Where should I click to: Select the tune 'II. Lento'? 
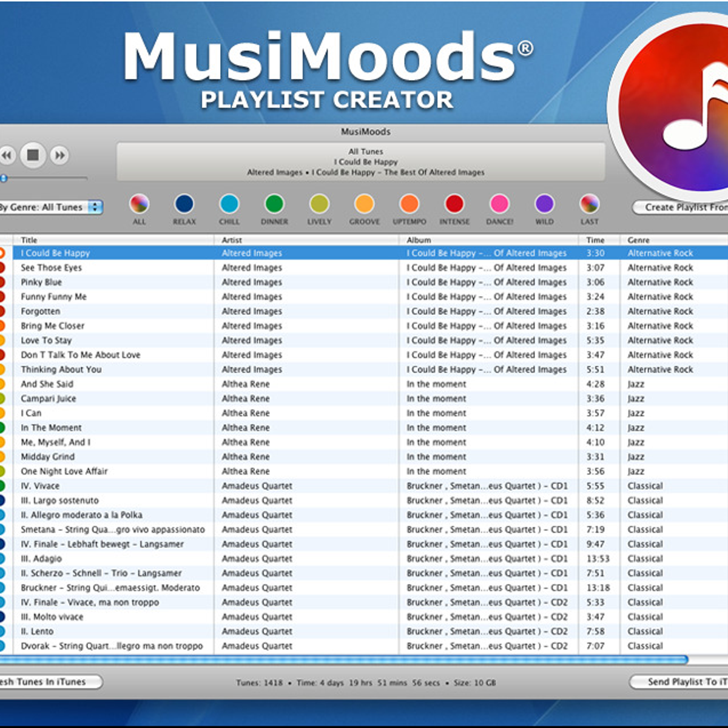tap(364, 632)
